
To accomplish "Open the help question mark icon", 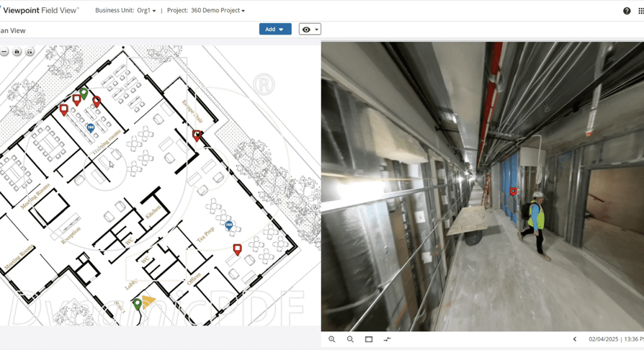I will [x=627, y=11].
